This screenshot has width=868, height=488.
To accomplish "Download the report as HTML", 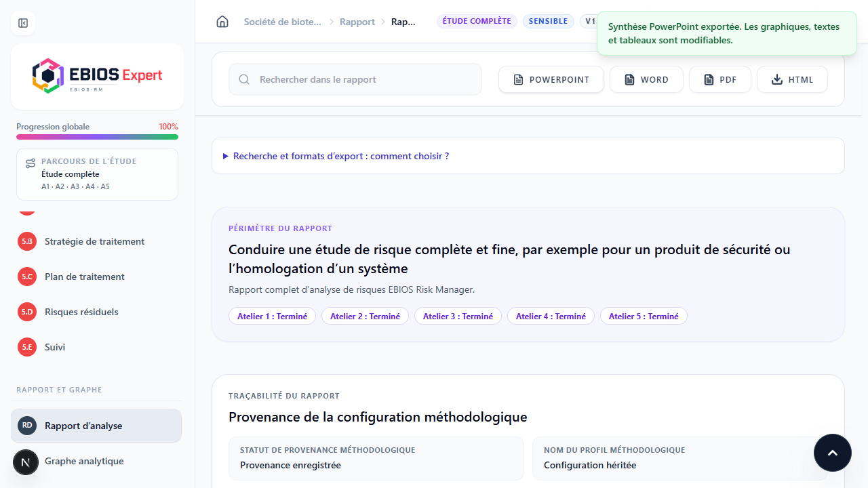I will tap(792, 79).
